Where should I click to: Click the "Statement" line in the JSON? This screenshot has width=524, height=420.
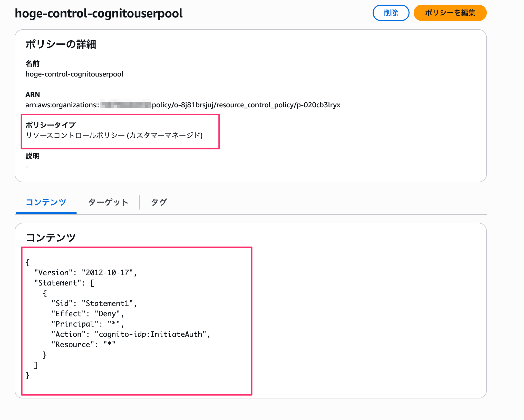point(64,283)
